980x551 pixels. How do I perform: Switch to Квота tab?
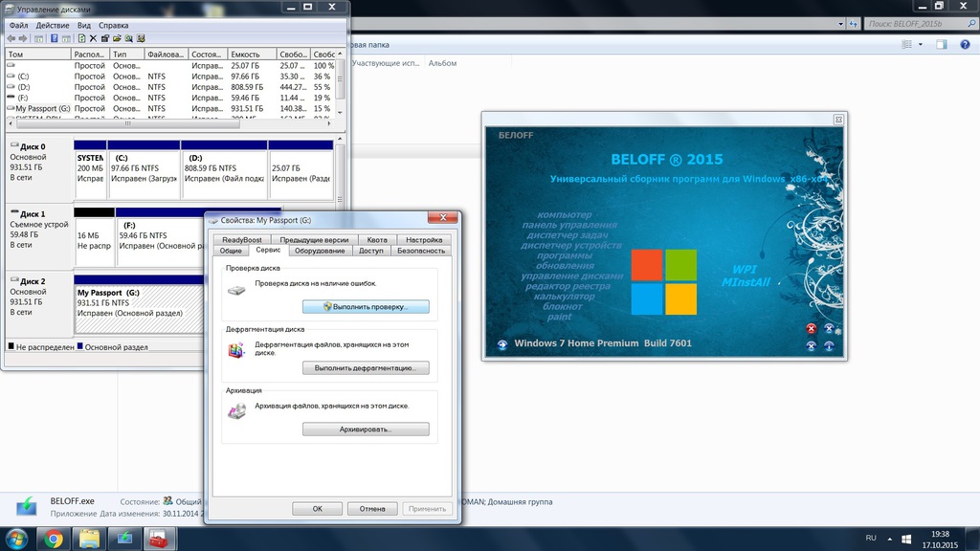377,239
